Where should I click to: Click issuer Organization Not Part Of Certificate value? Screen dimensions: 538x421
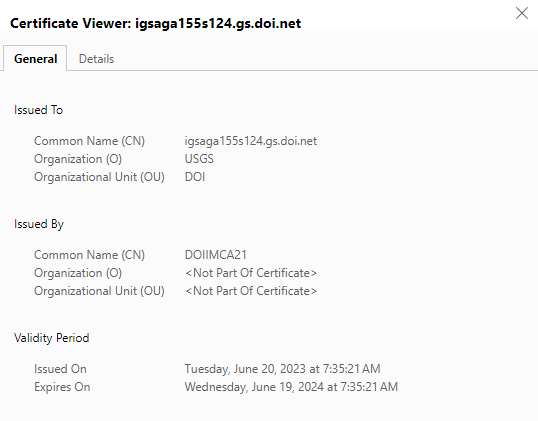pyautogui.click(x=250, y=273)
